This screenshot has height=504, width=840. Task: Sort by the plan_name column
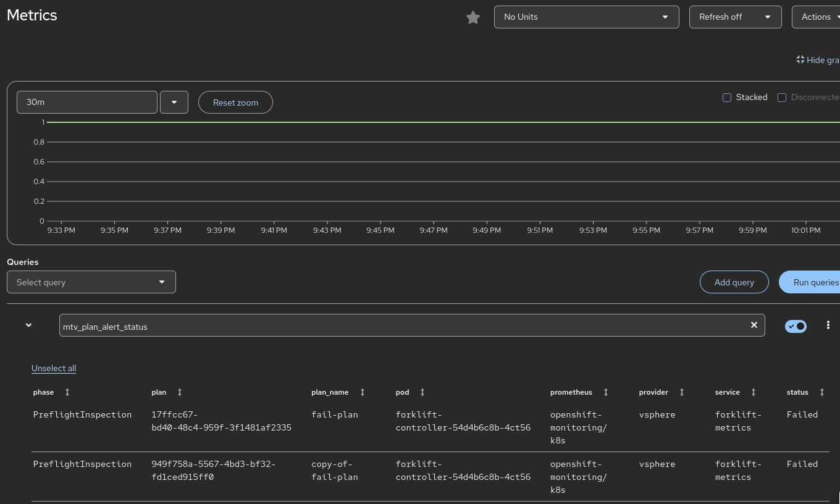pyautogui.click(x=363, y=392)
